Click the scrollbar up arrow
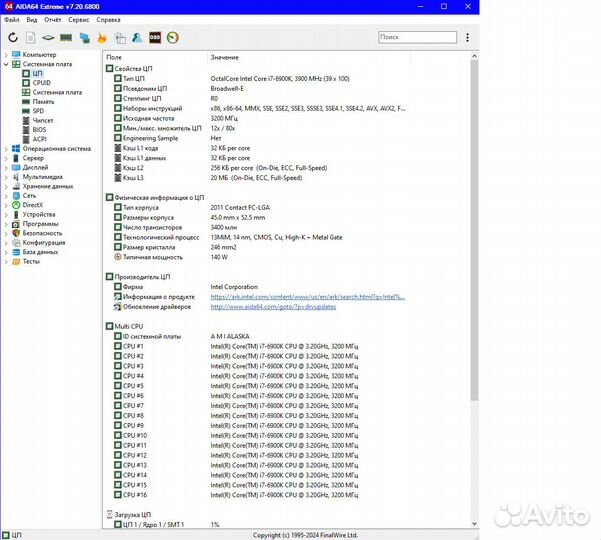Viewport: 601px width, 540px height. (x=474, y=56)
